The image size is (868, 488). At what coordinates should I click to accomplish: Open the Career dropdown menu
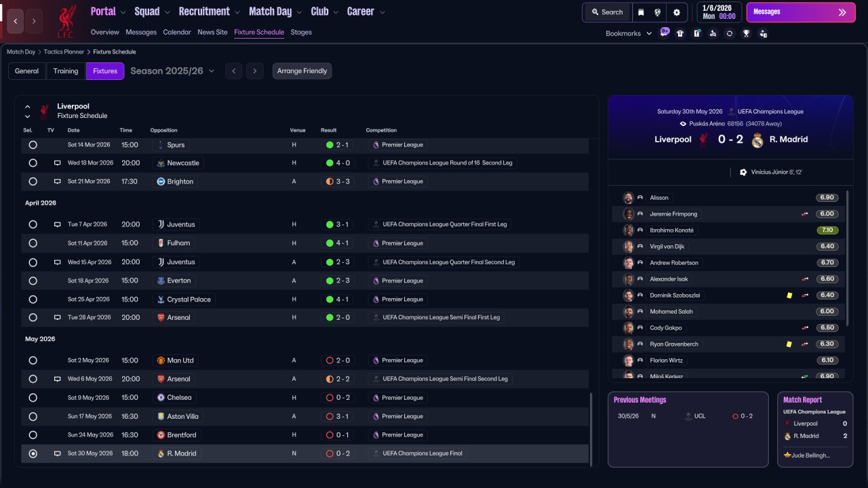(x=366, y=12)
